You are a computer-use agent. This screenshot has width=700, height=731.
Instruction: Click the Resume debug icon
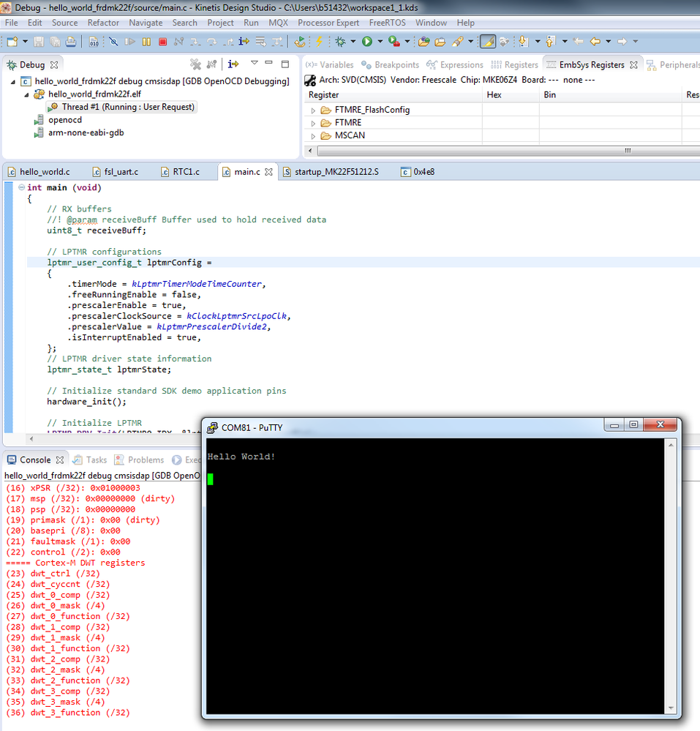[130, 42]
